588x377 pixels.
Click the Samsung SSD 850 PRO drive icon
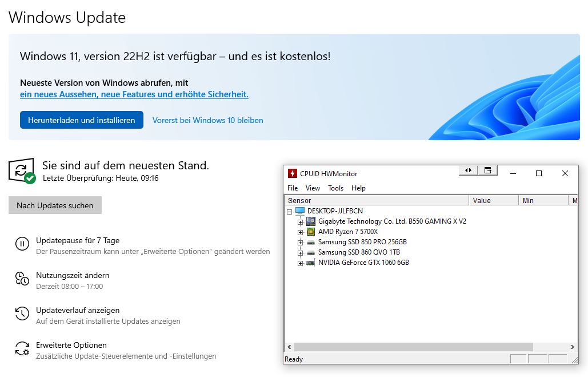pyautogui.click(x=311, y=242)
